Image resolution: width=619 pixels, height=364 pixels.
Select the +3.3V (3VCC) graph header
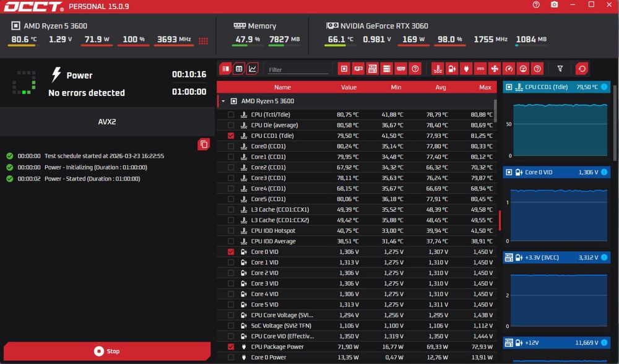click(556, 258)
